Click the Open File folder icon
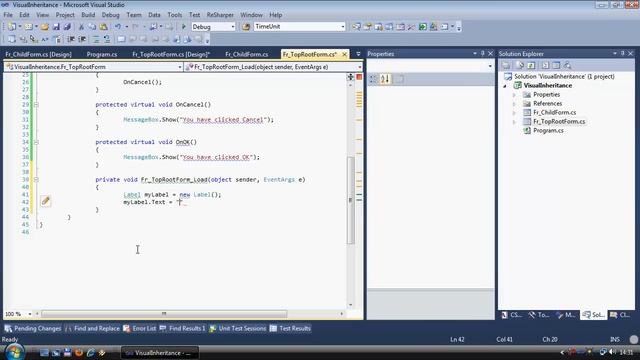Screen dimensions: 640x360 [x=44, y=27]
